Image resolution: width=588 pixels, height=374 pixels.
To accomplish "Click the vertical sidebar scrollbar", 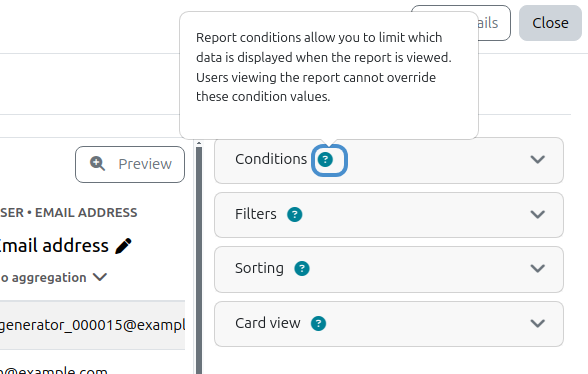I will (x=199, y=259).
